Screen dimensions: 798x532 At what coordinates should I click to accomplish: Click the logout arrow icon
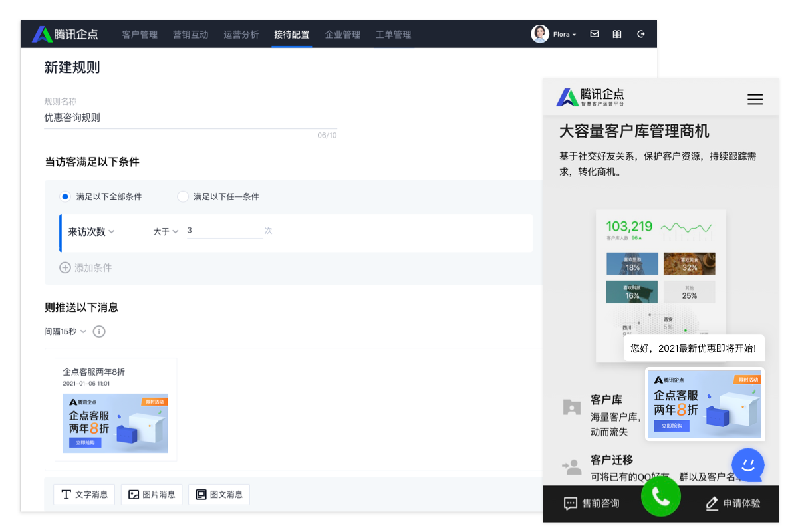click(x=641, y=34)
